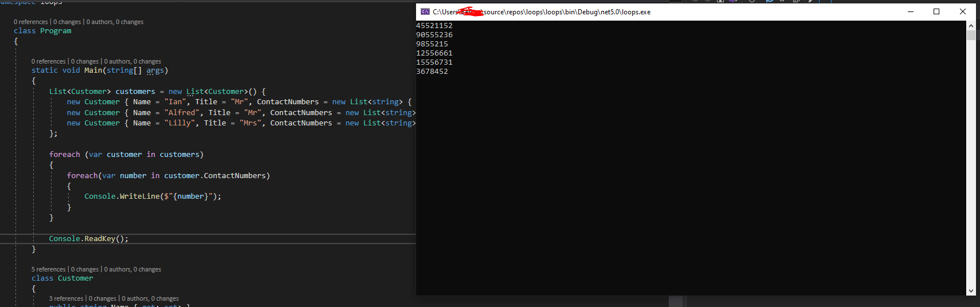Click 'static' keyword before void Main
This screenshot has height=307, width=980.
point(45,70)
